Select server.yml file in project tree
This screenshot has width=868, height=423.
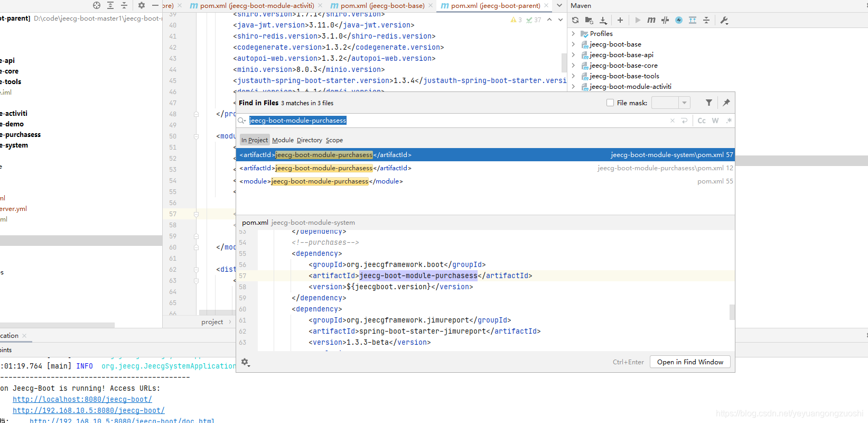point(13,209)
